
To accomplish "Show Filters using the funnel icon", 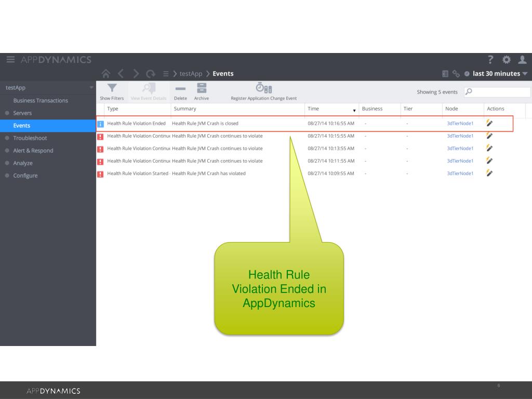I will tap(112, 88).
